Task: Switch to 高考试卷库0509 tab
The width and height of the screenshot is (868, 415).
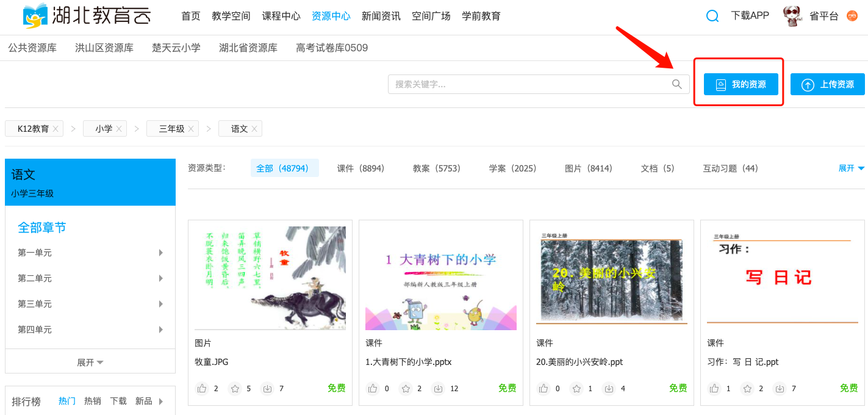Action: coord(332,48)
